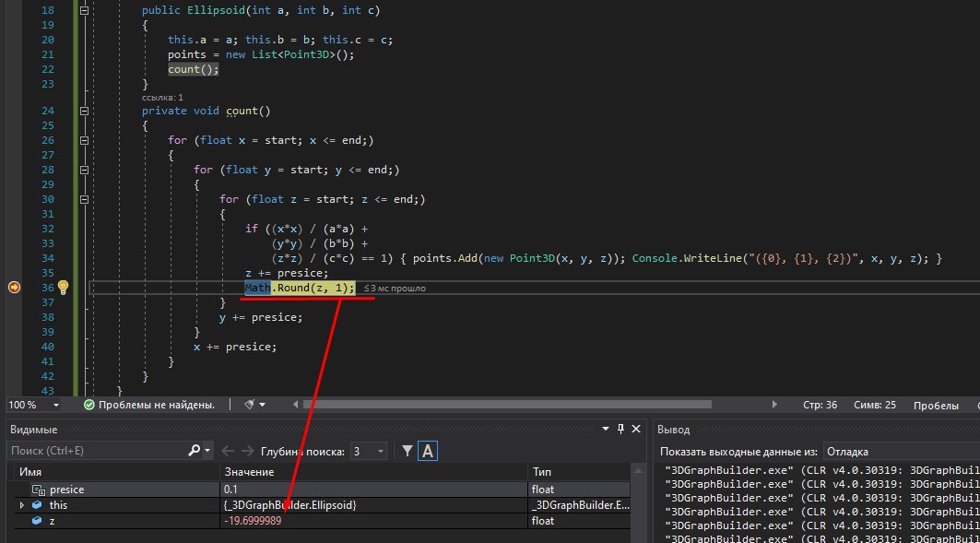Open the lightbulb quick actions on line 36
Viewport: 980px width, 543px height.
(x=63, y=288)
